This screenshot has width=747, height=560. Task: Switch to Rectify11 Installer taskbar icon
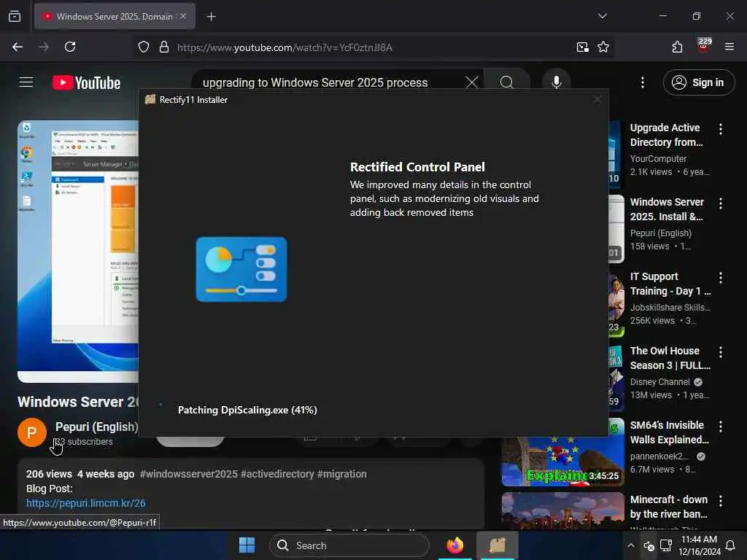498,545
